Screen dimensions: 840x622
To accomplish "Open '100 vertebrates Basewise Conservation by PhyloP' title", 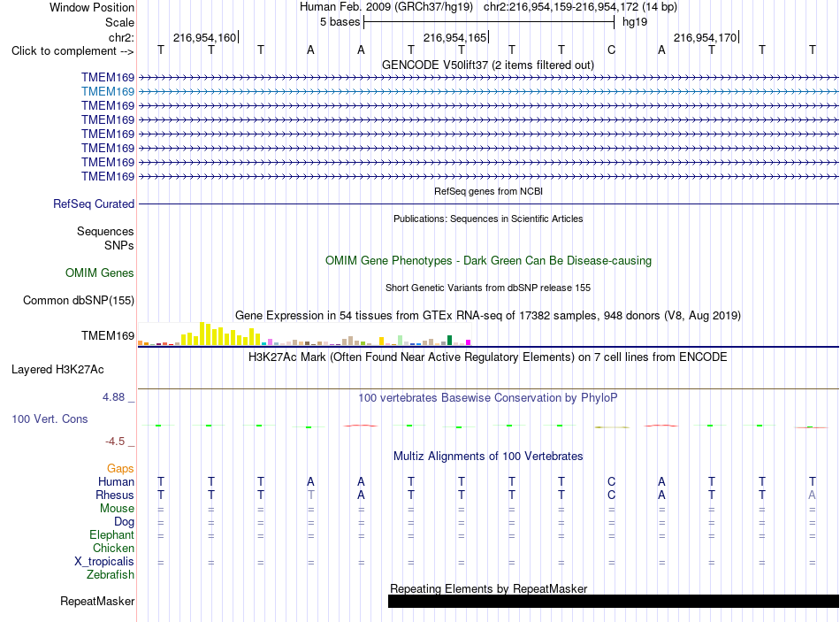I will click(488, 398).
